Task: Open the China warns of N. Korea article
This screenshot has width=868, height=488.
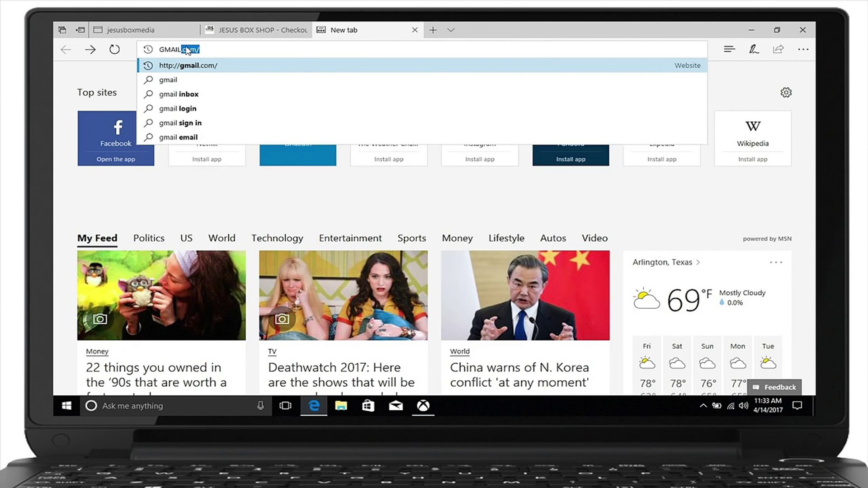Action: [519, 375]
